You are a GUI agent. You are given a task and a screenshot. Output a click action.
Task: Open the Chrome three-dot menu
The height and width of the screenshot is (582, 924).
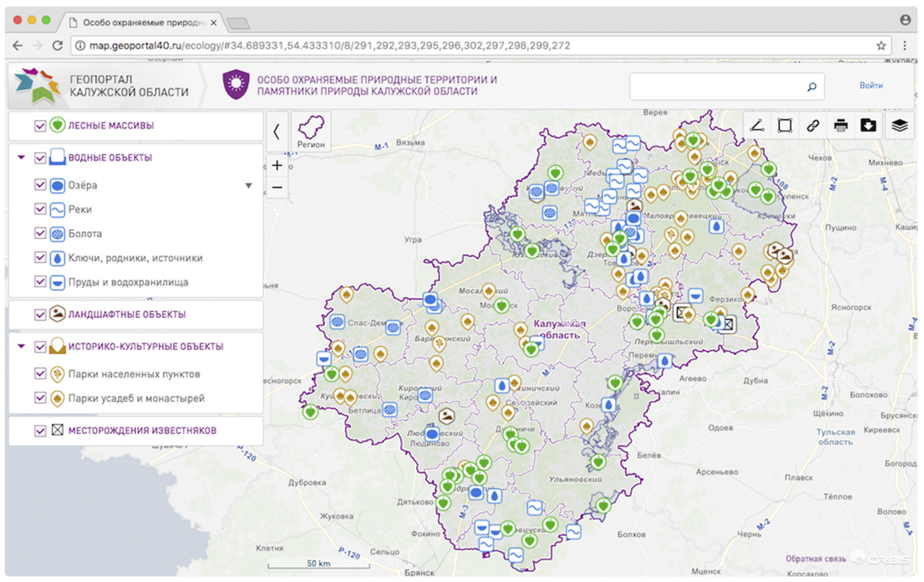tap(905, 46)
